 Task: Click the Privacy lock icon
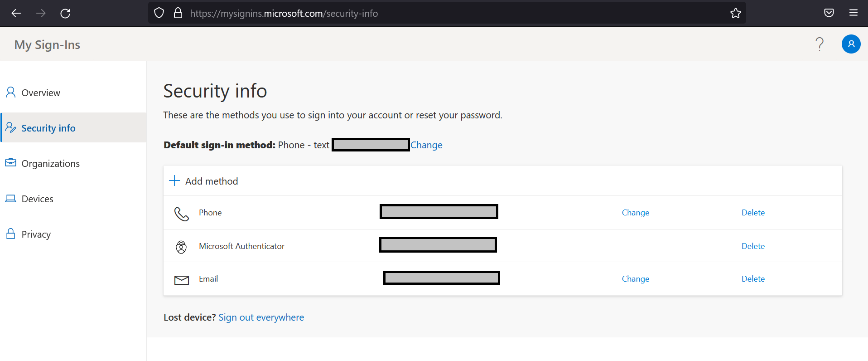[10, 234]
